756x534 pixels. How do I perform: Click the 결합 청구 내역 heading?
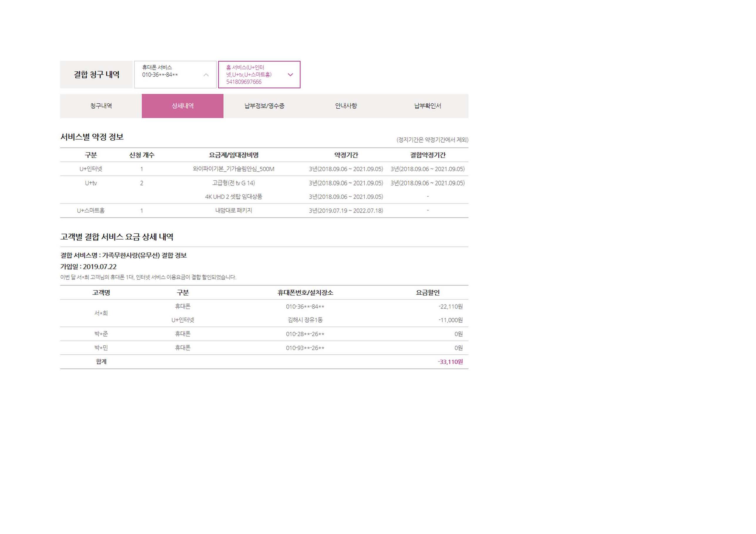96,75
